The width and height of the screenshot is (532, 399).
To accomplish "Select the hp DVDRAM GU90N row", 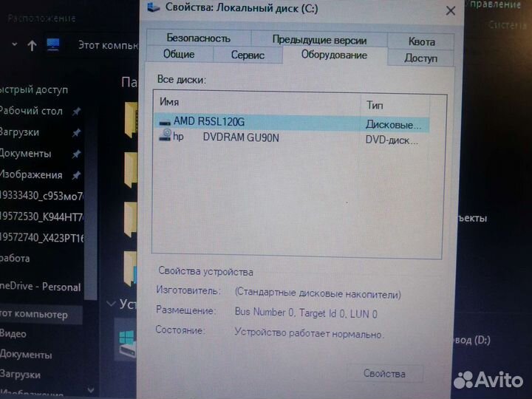I will point(292,138).
